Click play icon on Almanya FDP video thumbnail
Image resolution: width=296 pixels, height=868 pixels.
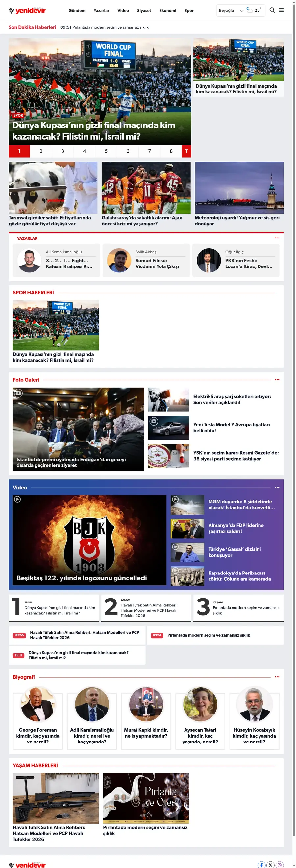point(175,523)
